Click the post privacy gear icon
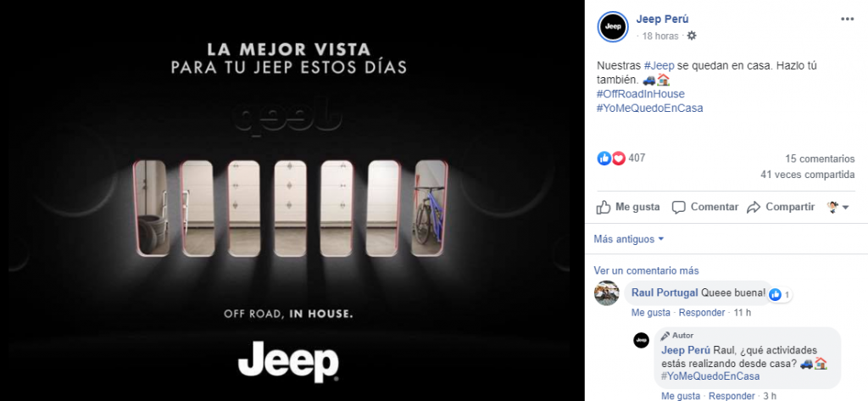The image size is (868, 401). tap(692, 36)
